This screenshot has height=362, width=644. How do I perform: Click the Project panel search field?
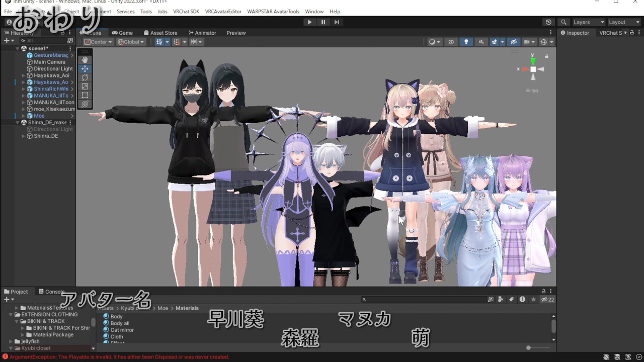pos(424,300)
